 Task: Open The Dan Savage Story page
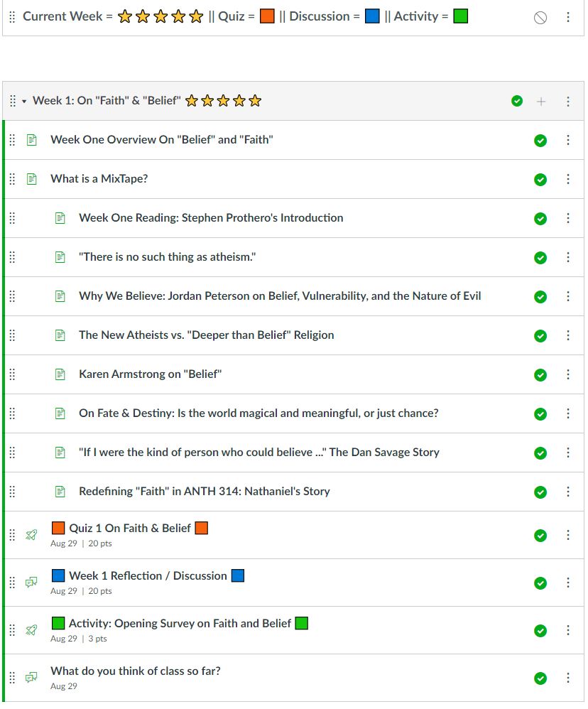point(259,452)
